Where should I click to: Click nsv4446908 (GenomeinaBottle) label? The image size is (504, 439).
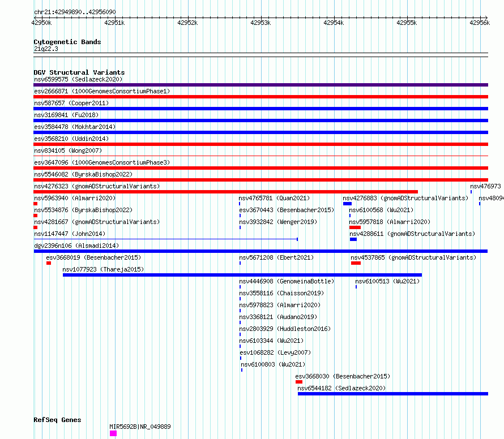(x=287, y=281)
